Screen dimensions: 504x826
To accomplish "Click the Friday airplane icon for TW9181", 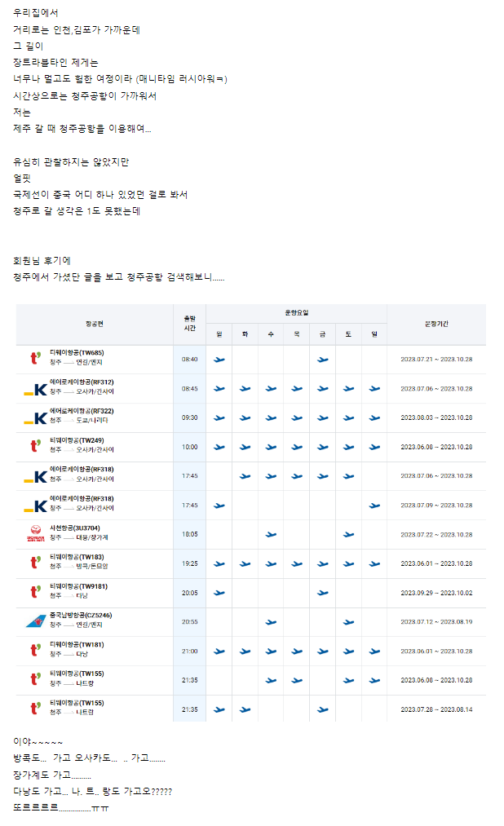I will 323,593.
